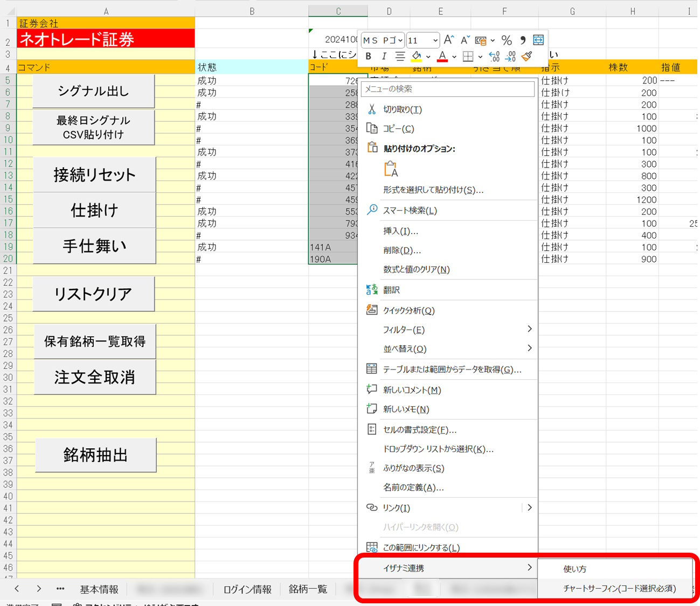
Task: Switch to ログイン情報 sheet tab
Action: (x=247, y=589)
